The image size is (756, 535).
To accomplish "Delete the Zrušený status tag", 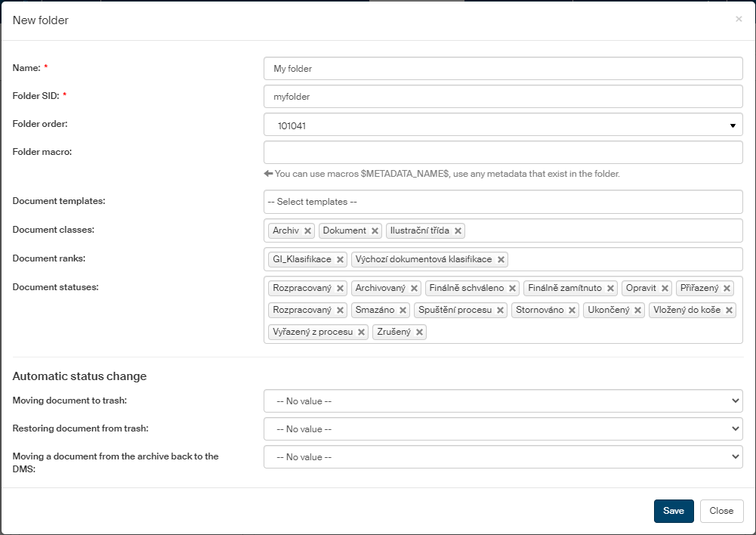I will 419,332.
